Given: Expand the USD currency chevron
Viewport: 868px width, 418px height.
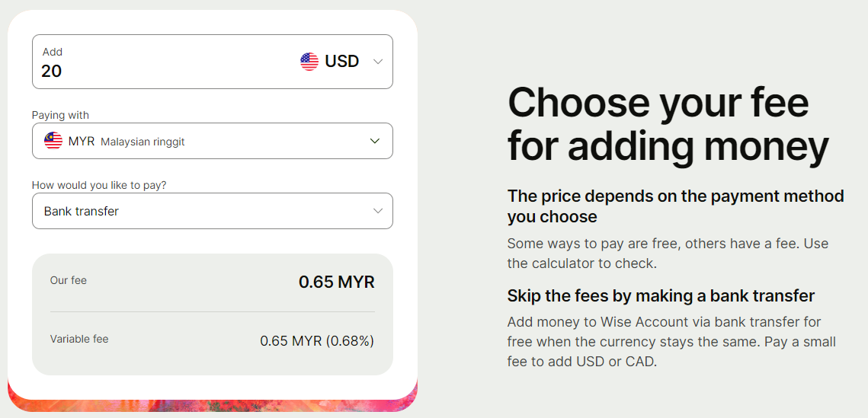Looking at the screenshot, I should coord(378,62).
